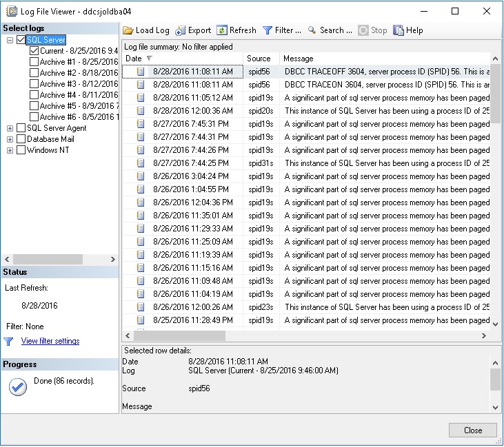Click the Date column sort arrow
The width and height of the screenshot is (504, 447).
pyautogui.click(x=149, y=59)
